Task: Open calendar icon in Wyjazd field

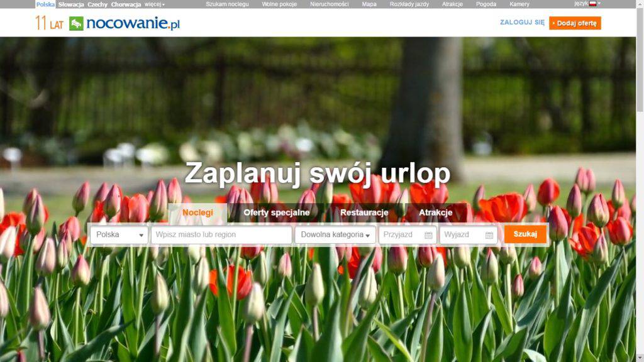Action: 489,235
